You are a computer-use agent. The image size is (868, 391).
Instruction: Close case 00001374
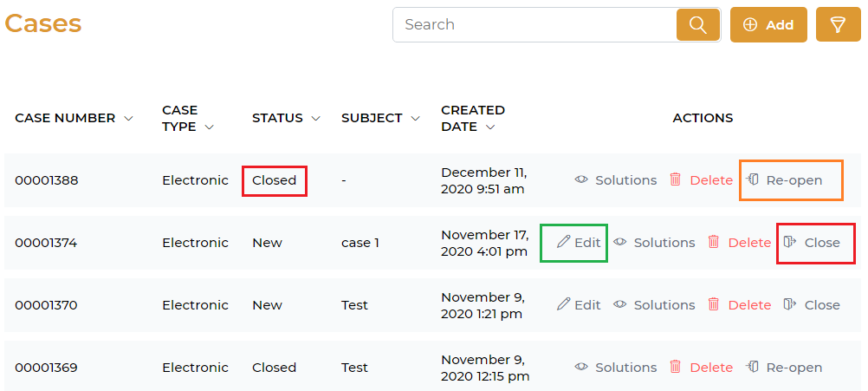point(812,243)
